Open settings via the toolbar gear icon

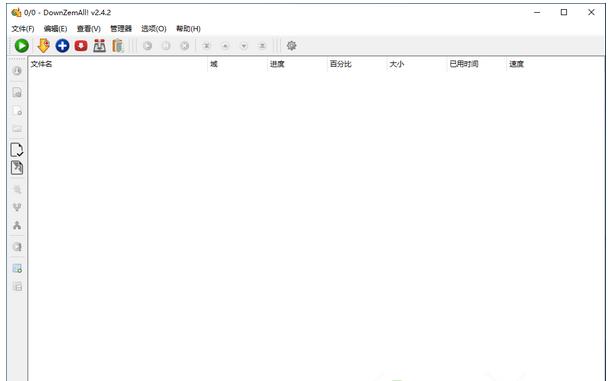[291, 46]
